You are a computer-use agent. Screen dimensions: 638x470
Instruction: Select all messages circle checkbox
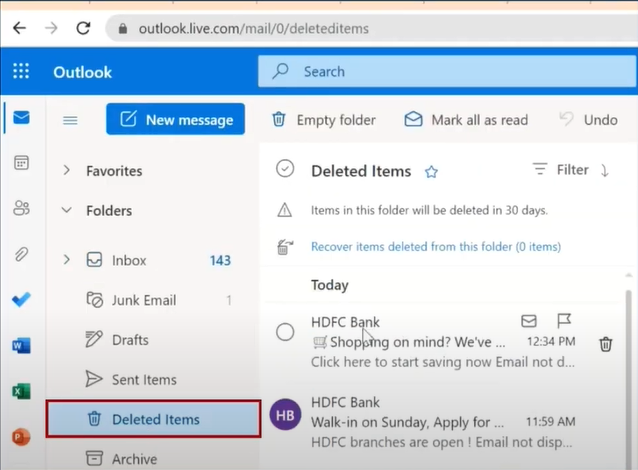285,168
